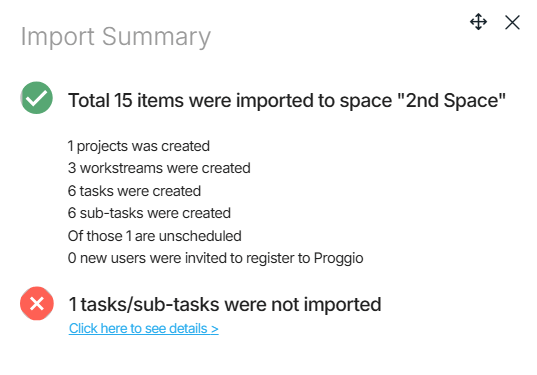Click the move dialog crosshair icon
Screen dimensions: 537x375
(x=478, y=22)
